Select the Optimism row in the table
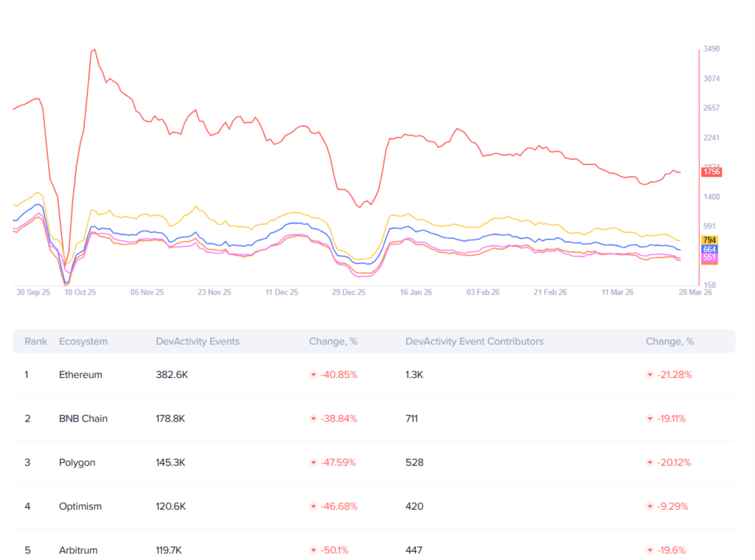The height and width of the screenshot is (560, 755). click(x=80, y=507)
